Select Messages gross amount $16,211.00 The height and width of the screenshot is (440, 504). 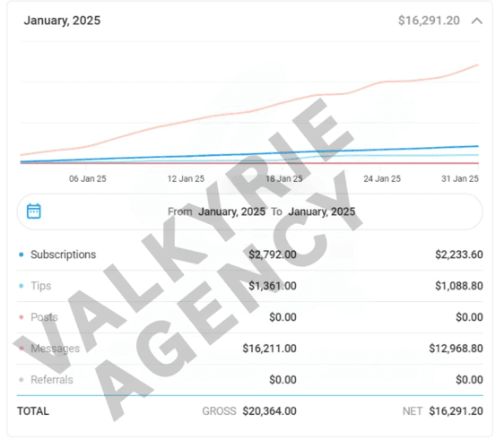point(270,349)
